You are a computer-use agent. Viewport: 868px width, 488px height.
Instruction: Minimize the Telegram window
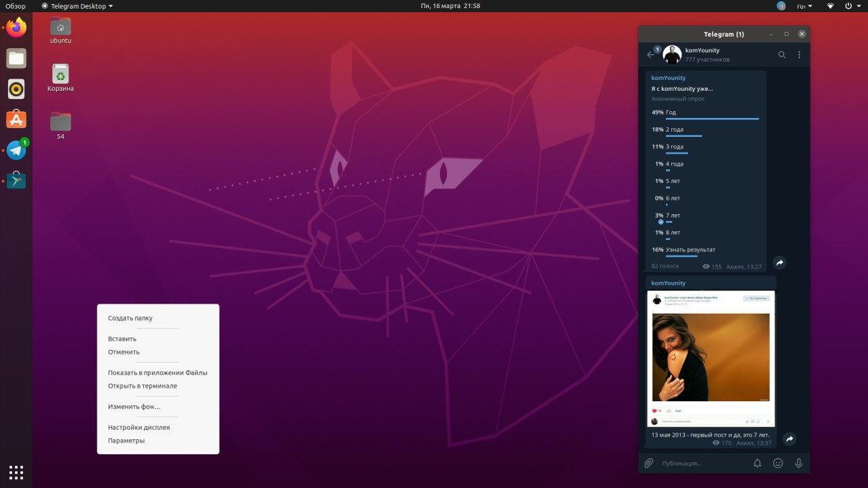772,34
